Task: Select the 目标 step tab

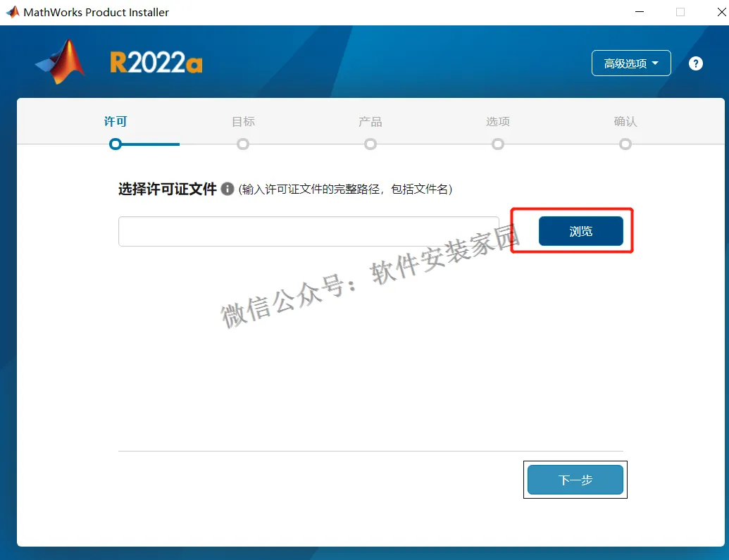Action: click(243, 121)
